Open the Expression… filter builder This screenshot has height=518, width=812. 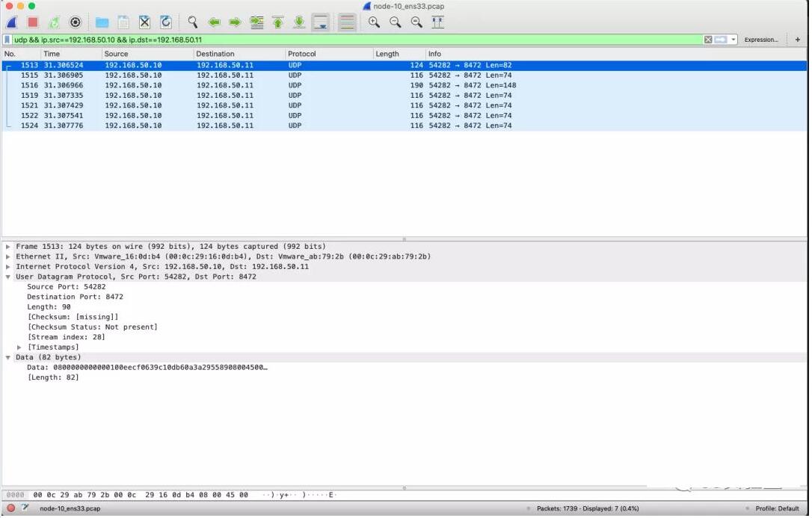pyautogui.click(x=760, y=40)
